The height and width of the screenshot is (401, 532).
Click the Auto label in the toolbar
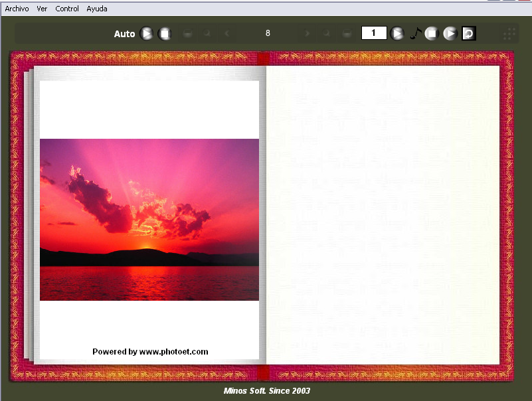[x=124, y=34]
